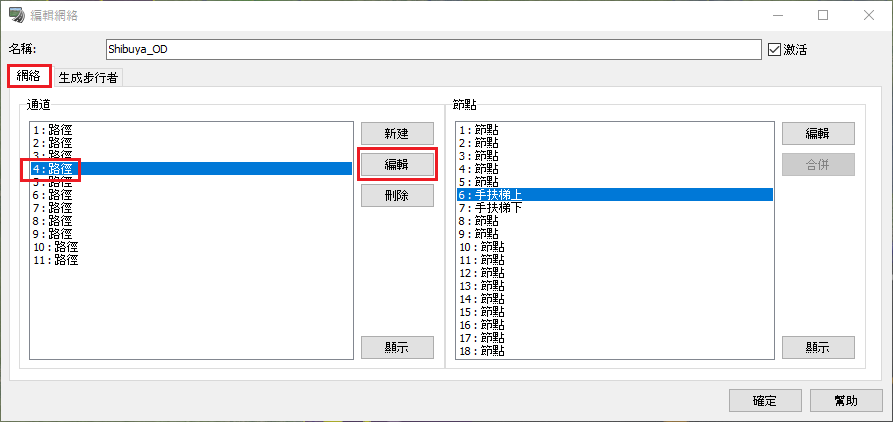893x422 pixels.
Task: Open help with the 幫助 button
Action: click(x=846, y=400)
